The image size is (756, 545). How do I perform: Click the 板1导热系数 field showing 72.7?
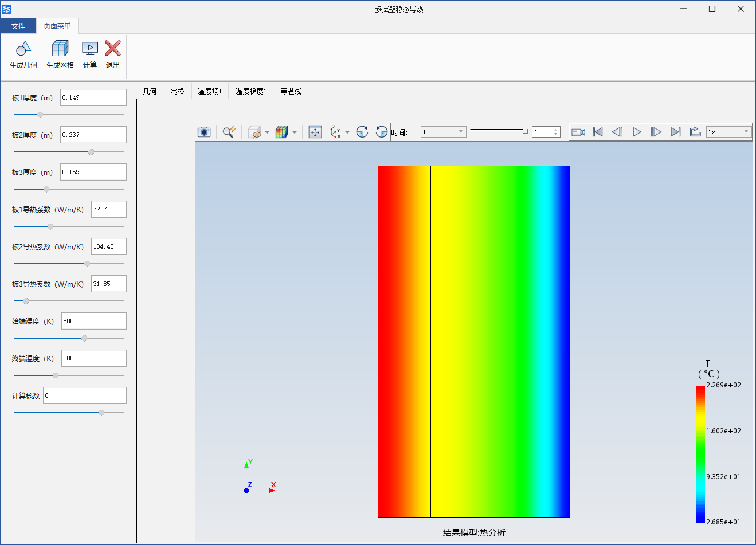click(109, 209)
